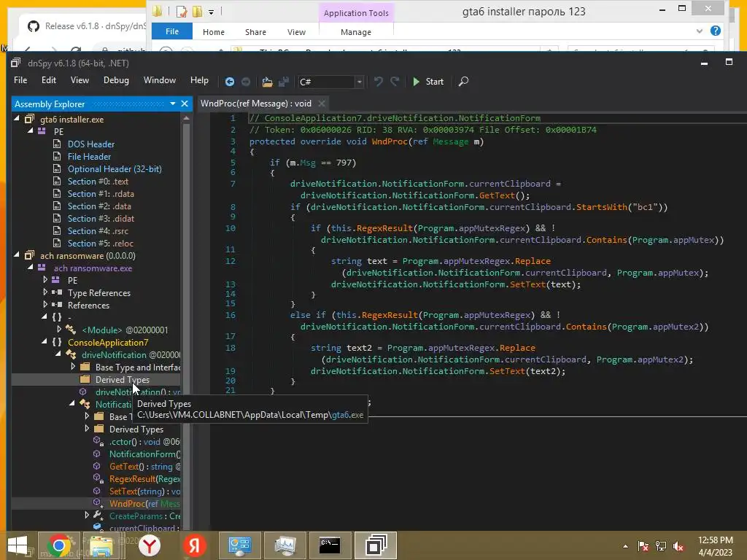The width and height of the screenshot is (747, 560).
Task: Close the WndProc code tab
Action: pyautogui.click(x=322, y=104)
